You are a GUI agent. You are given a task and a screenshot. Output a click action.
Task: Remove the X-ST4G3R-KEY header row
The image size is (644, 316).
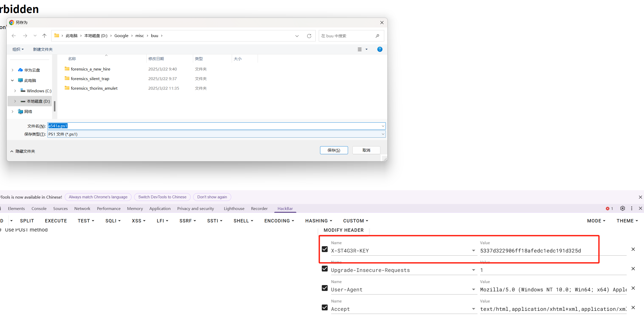[633, 249]
